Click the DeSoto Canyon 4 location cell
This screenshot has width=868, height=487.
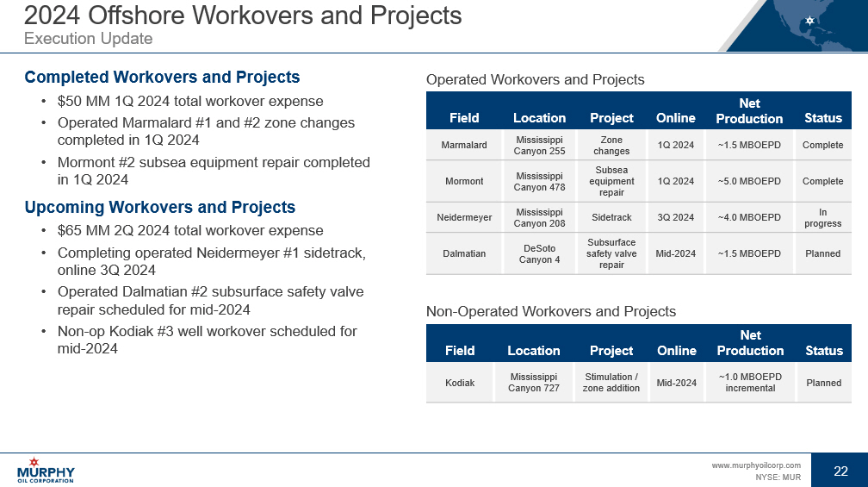pos(539,253)
